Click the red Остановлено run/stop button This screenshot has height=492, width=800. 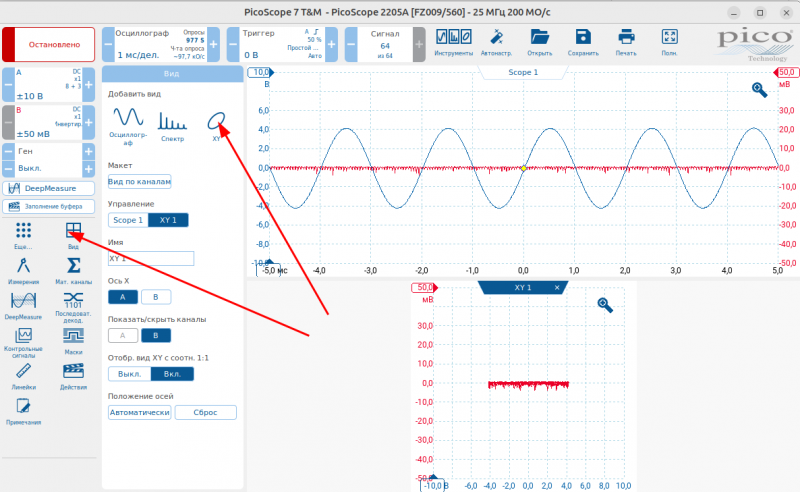48,45
